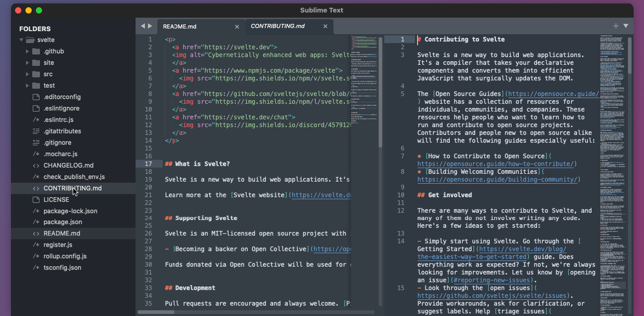Click the back navigation arrow above the editor
The image size is (644, 316).
click(142, 25)
